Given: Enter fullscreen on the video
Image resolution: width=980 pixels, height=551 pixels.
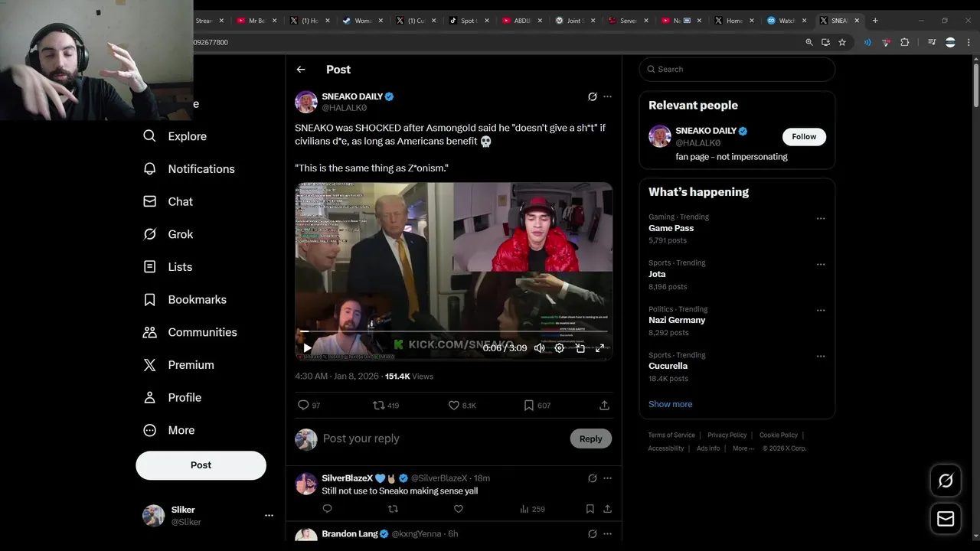Looking at the screenshot, I should coord(600,348).
